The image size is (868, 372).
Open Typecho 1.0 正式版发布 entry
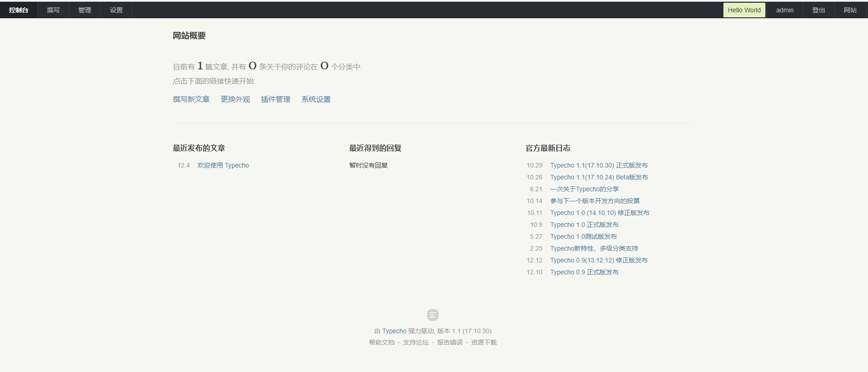pyautogui.click(x=584, y=225)
